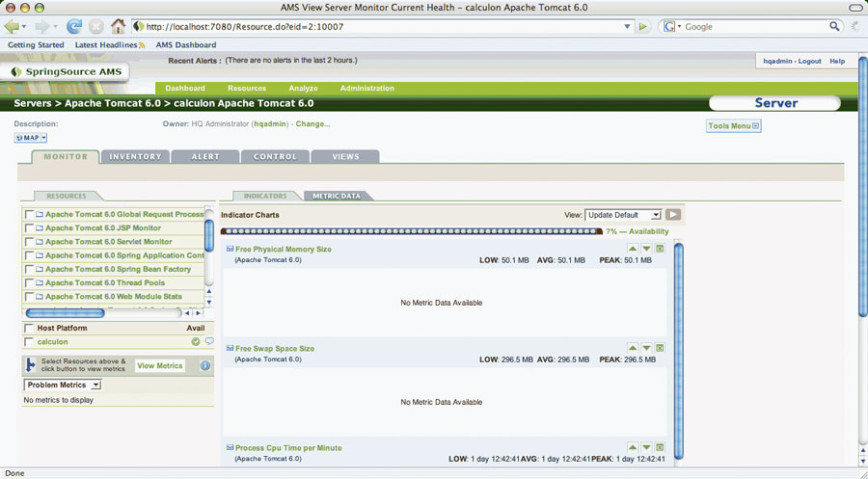Reload the page with the refresh icon
868x479 pixels.
(74, 26)
